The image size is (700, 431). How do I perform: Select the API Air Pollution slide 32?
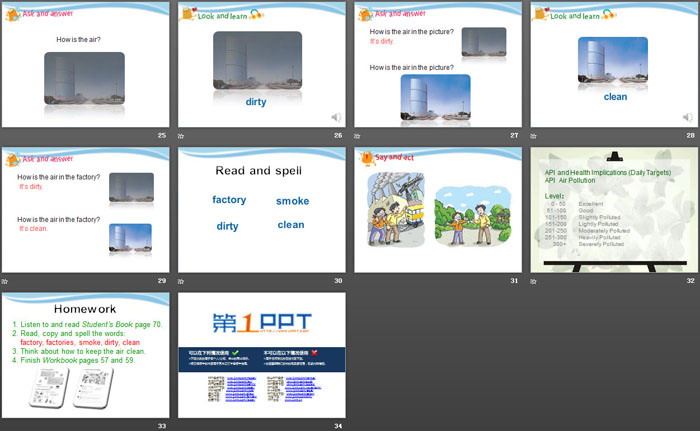[614, 210]
